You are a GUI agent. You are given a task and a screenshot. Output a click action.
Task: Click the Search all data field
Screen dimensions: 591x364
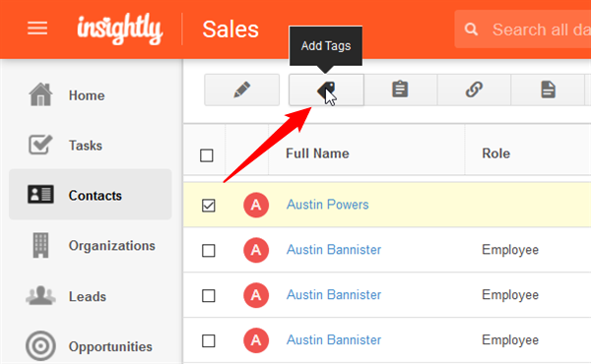(523, 29)
